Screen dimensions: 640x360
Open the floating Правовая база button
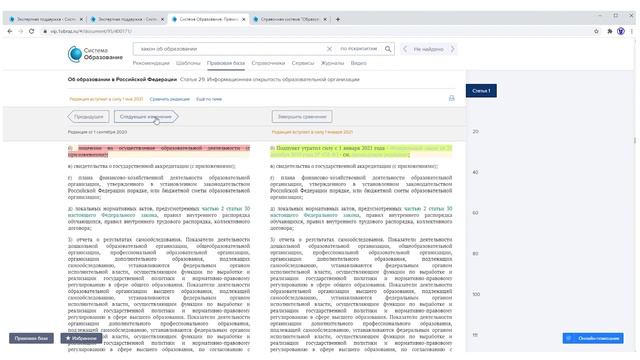coord(31,338)
